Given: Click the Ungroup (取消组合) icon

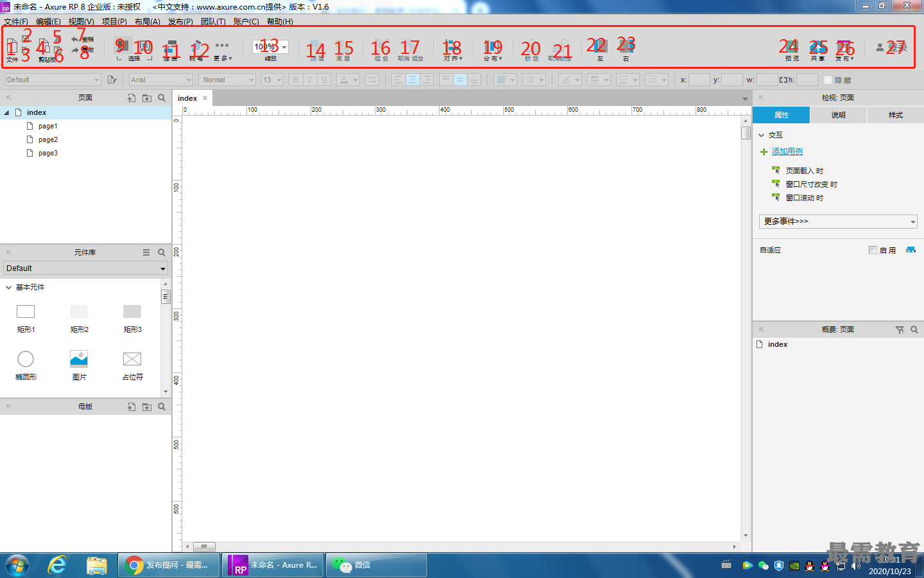Looking at the screenshot, I should click(410, 47).
